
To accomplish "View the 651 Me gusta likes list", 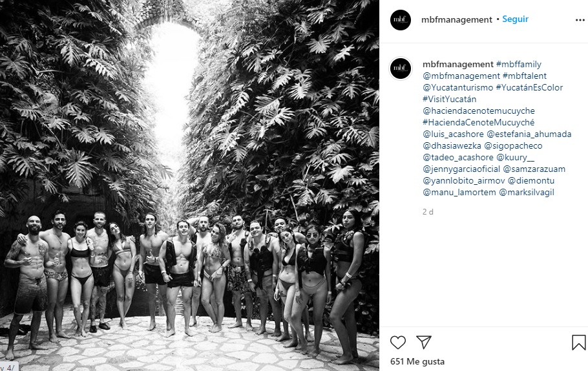I will tap(417, 361).
